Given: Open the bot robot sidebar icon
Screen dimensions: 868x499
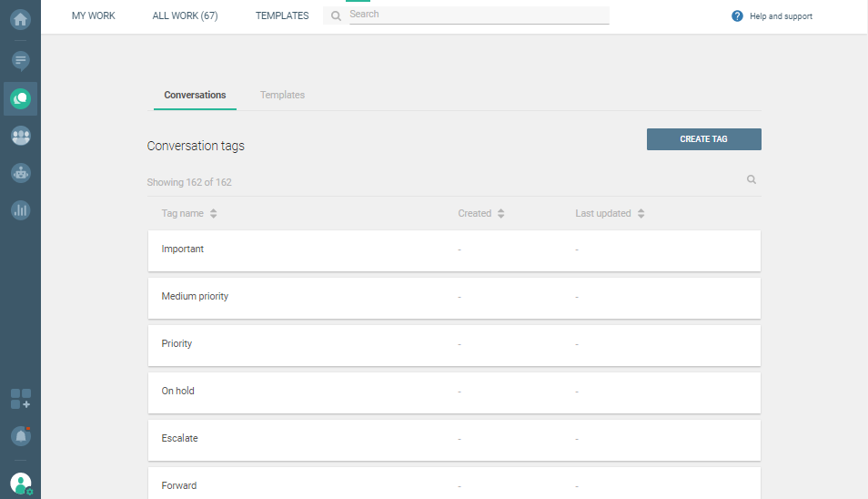Looking at the screenshot, I should tap(20, 172).
